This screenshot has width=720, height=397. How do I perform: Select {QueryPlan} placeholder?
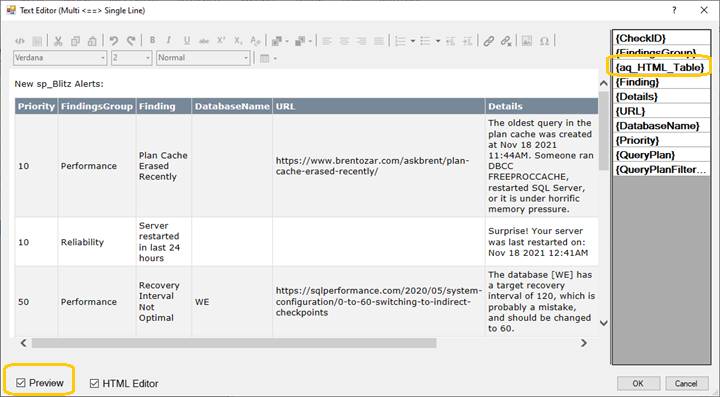point(661,155)
